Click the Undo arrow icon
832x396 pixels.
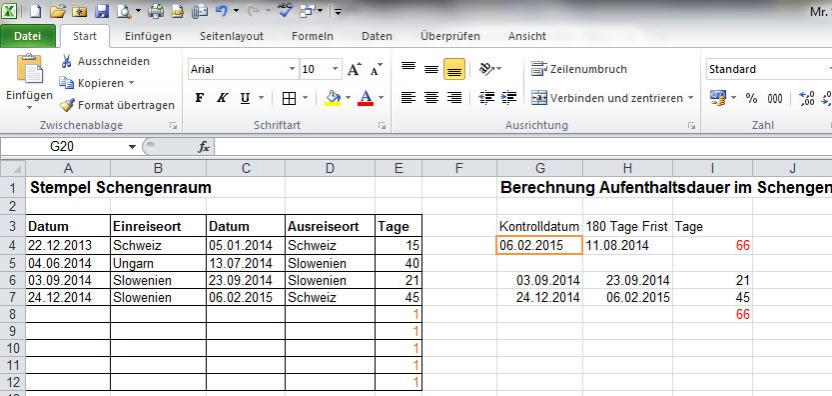pos(221,10)
